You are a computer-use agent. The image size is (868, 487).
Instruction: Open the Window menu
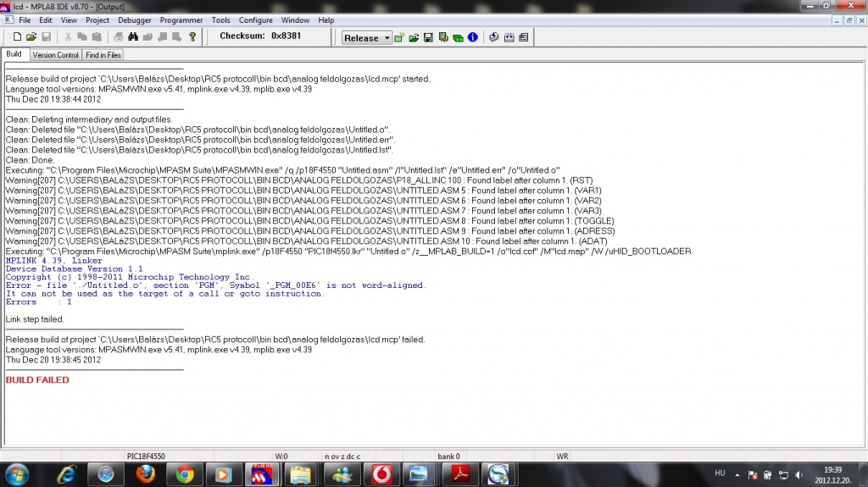click(295, 20)
